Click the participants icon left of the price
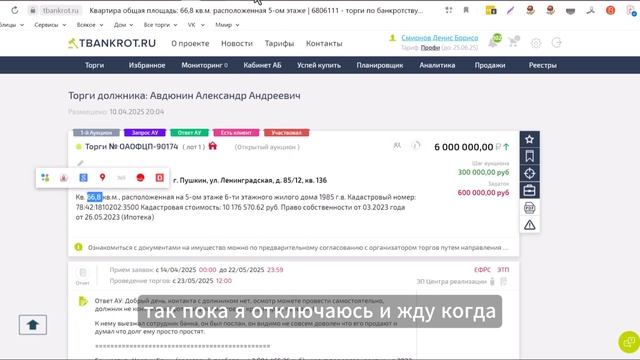 tap(397, 146)
